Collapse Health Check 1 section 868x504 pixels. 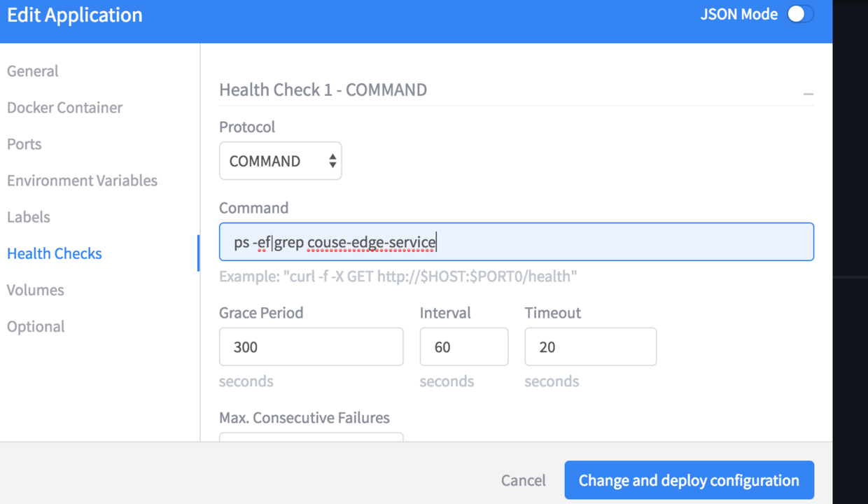point(808,94)
